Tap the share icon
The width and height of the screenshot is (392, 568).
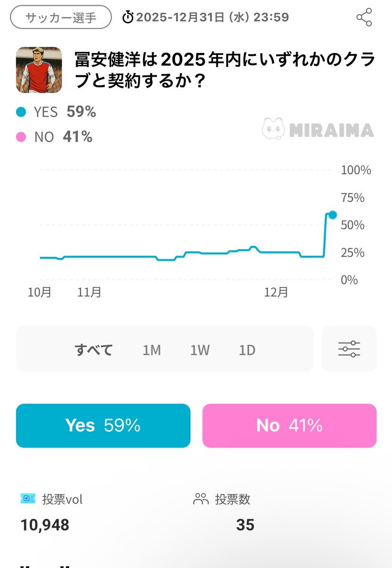tap(364, 18)
